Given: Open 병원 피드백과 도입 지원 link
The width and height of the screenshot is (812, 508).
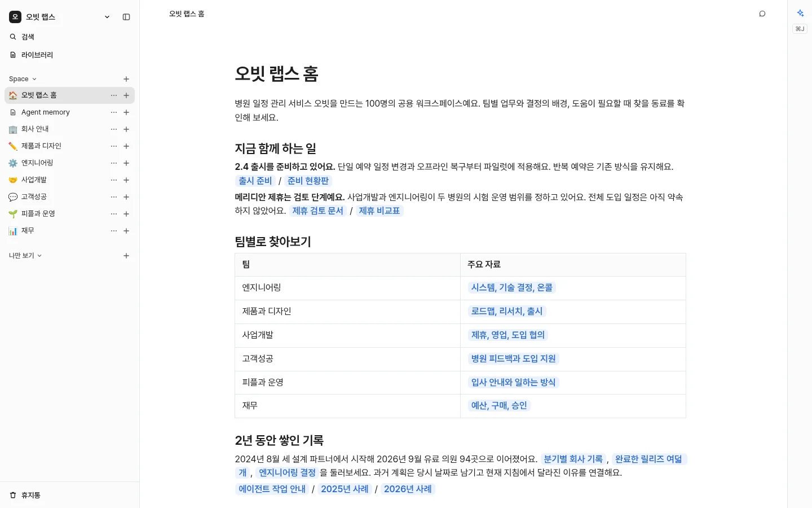Looking at the screenshot, I should pyautogui.click(x=514, y=358).
